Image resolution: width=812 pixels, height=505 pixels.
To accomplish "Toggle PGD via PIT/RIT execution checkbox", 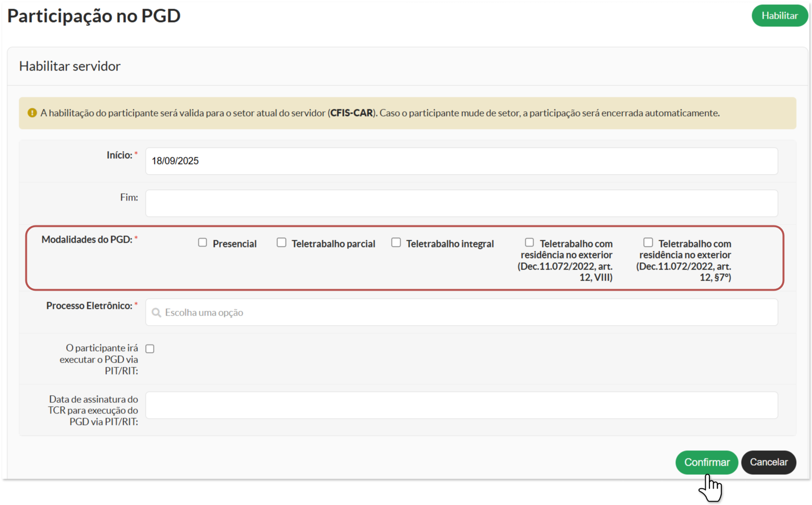I will coord(150,349).
